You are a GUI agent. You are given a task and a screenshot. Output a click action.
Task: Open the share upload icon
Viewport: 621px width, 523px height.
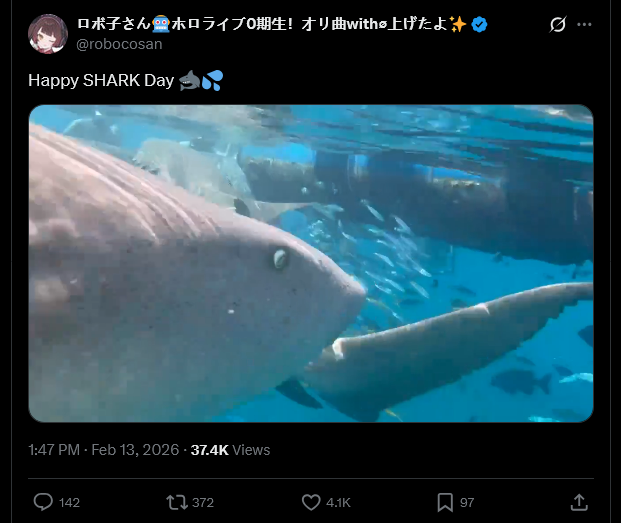pos(579,502)
